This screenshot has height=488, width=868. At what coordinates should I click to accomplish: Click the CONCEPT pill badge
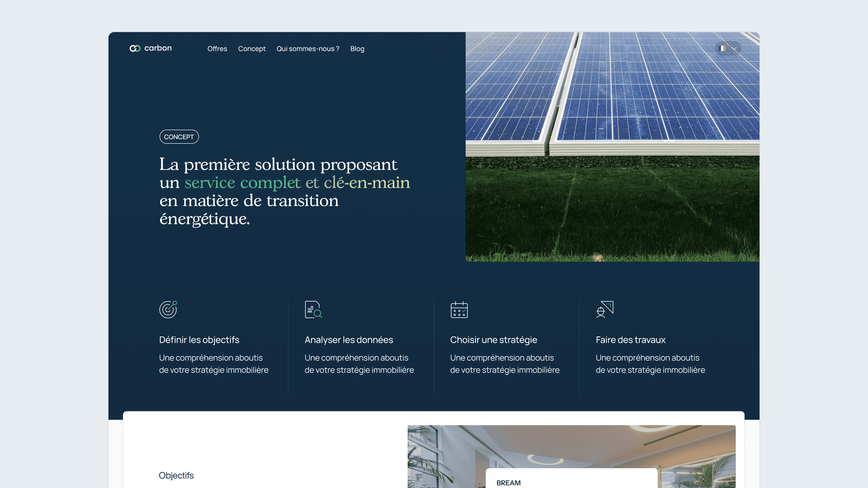179,137
